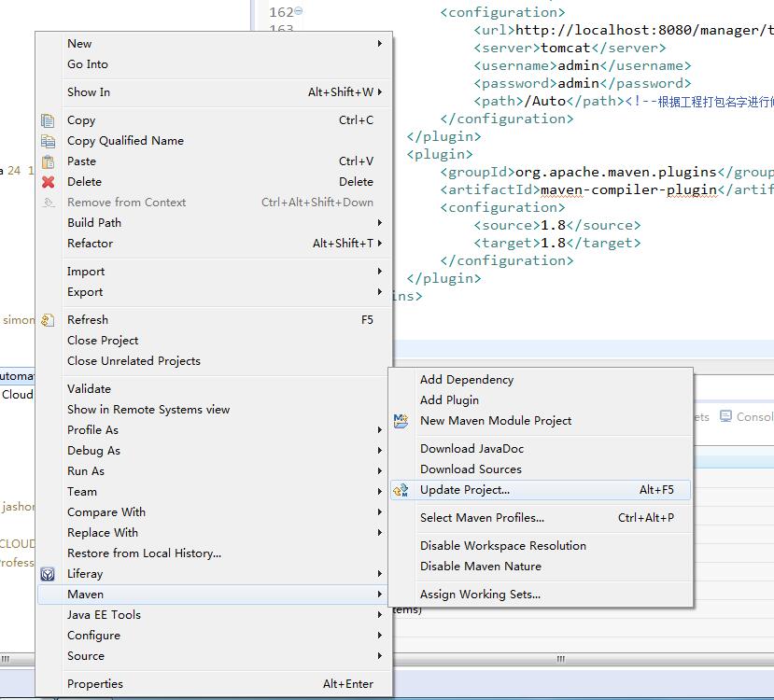
Task: Expand the Debug As submenu arrow
Action: pos(380,450)
